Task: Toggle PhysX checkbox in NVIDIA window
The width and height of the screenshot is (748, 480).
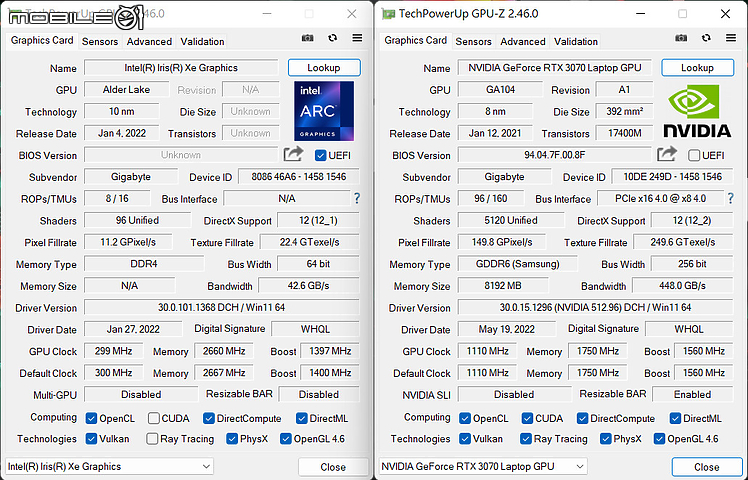Action: (x=606, y=438)
